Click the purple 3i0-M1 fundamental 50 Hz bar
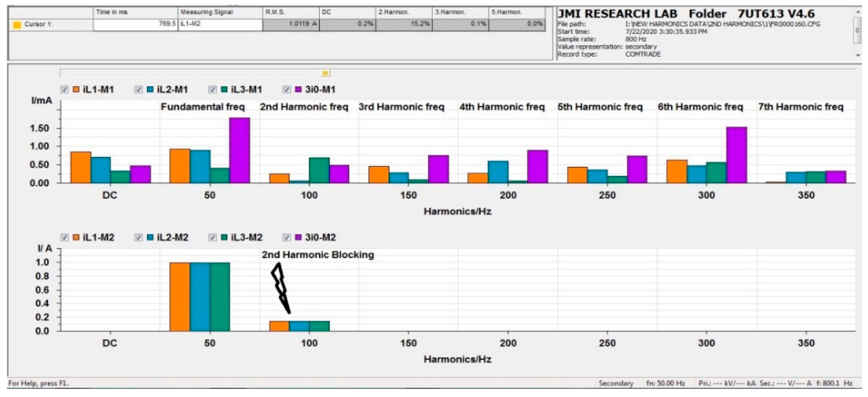Viewport: 868px width, 397px height. 240,150
